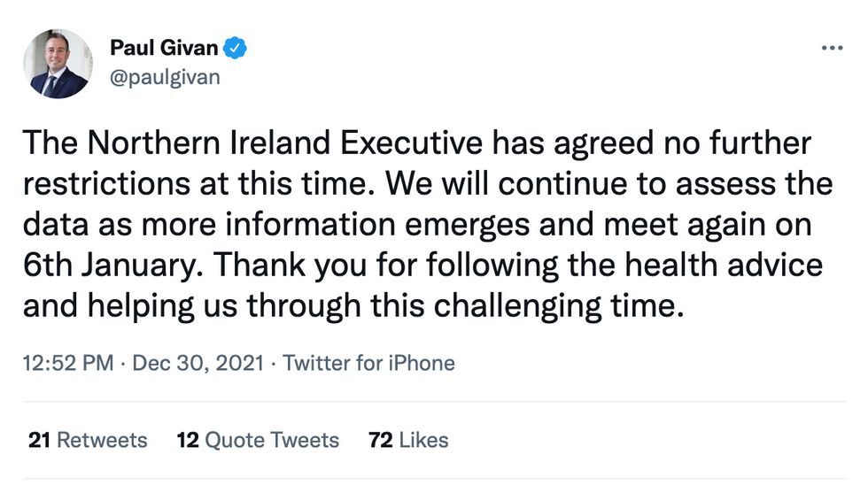Open the @paulgivan handle link
The image size is (868, 485).
coord(165,78)
